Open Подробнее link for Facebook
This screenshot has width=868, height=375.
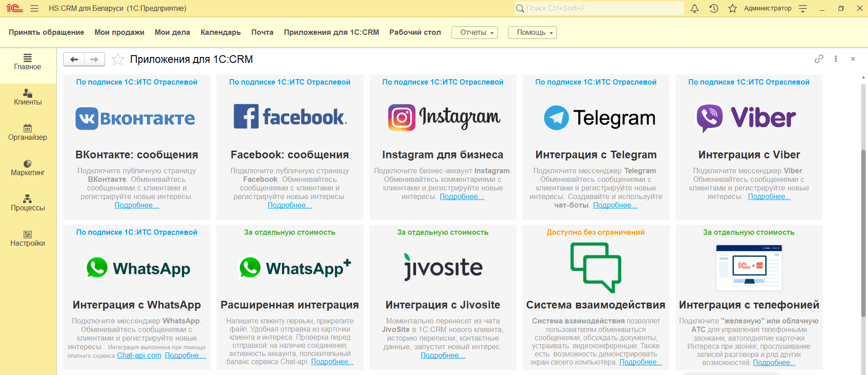(290, 205)
